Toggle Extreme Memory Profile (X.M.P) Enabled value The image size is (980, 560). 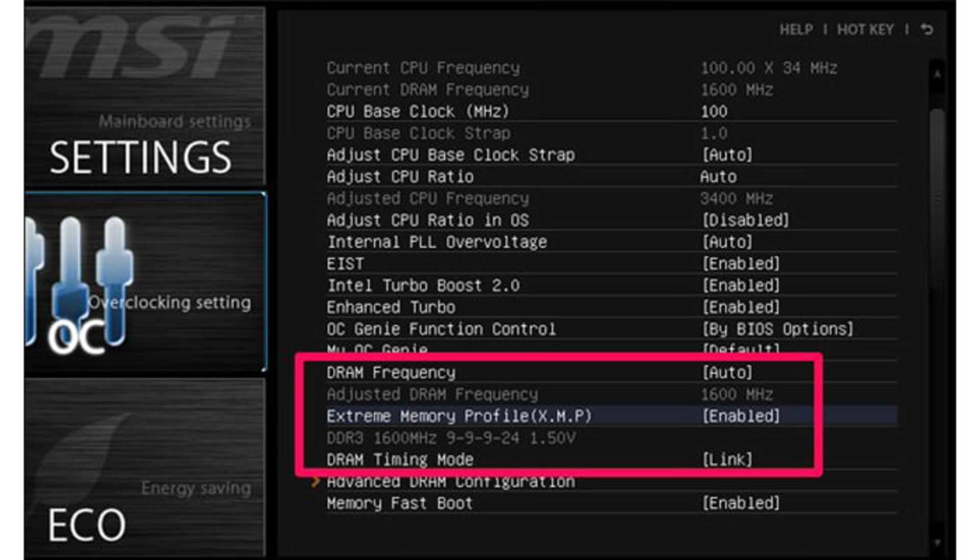741,416
